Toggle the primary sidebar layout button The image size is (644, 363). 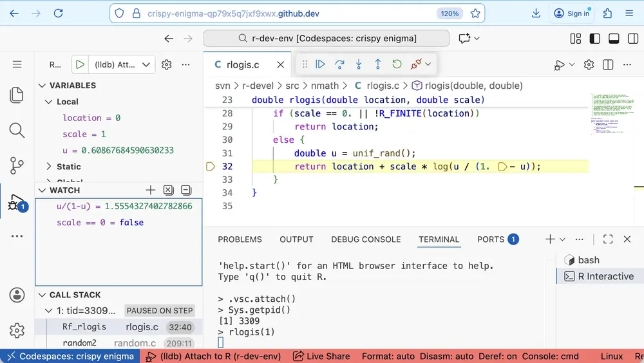tap(595, 39)
